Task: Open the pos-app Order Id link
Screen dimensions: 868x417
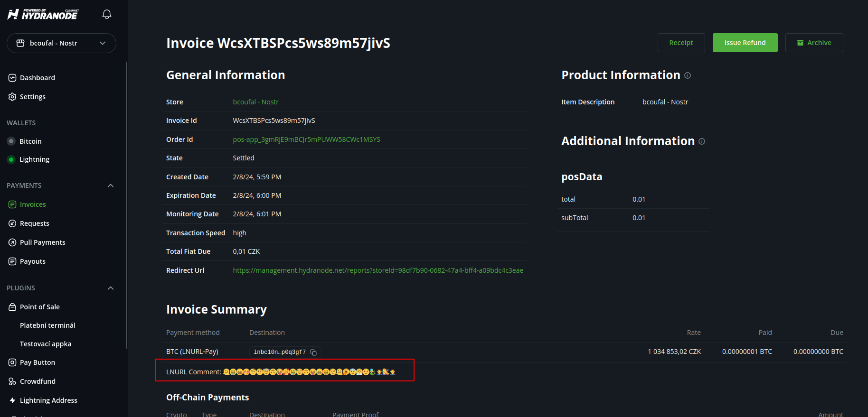Action: click(x=306, y=139)
